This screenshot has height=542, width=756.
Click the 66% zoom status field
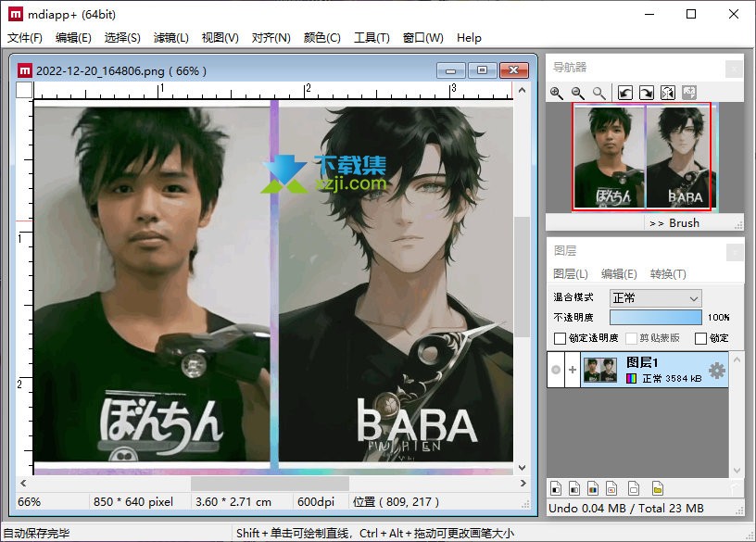pyautogui.click(x=29, y=502)
